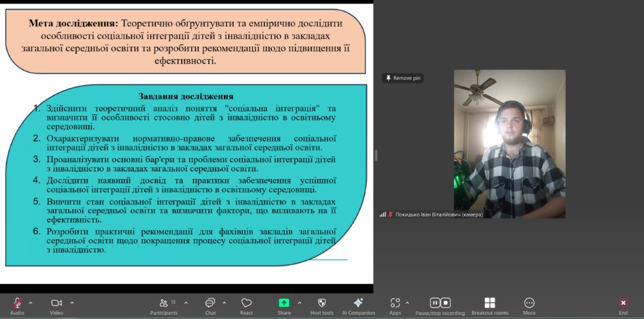Launch the AI Companion
The width and height of the screenshot is (644, 319).
[x=358, y=303]
